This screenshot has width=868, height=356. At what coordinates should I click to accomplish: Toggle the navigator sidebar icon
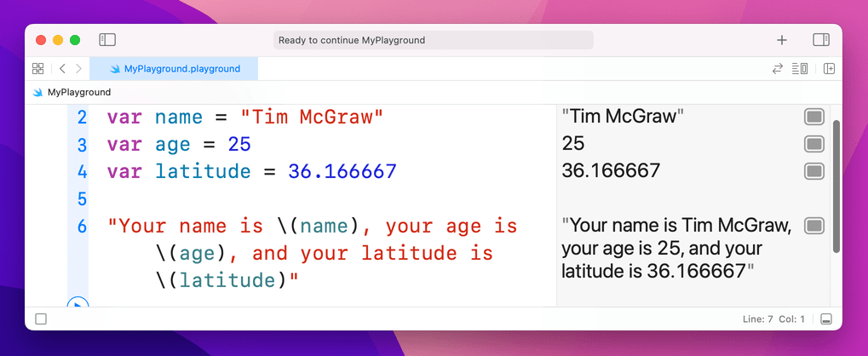coord(106,40)
